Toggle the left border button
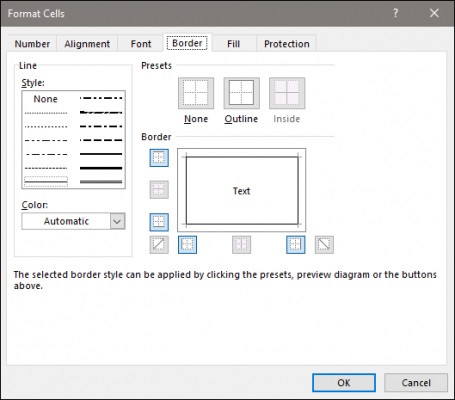The image size is (455, 400). coord(187,245)
